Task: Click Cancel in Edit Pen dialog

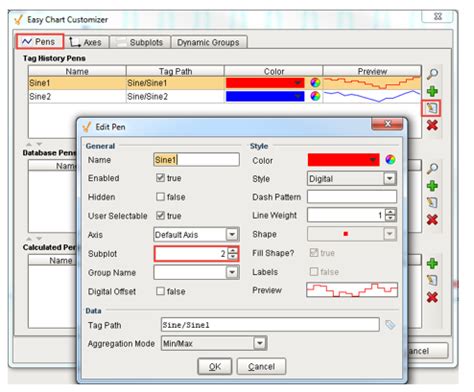Action: pyautogui.click(x=261, y=367)
